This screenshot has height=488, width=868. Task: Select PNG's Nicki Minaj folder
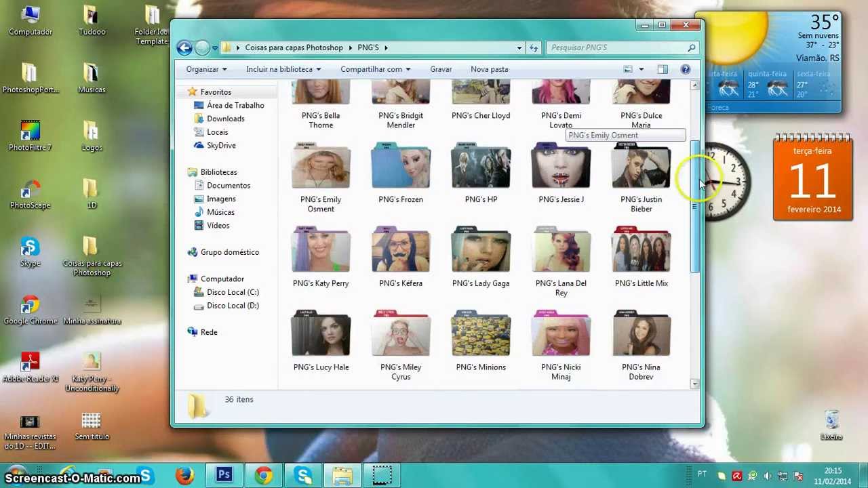pyautogui.click(x=561, y=346)
